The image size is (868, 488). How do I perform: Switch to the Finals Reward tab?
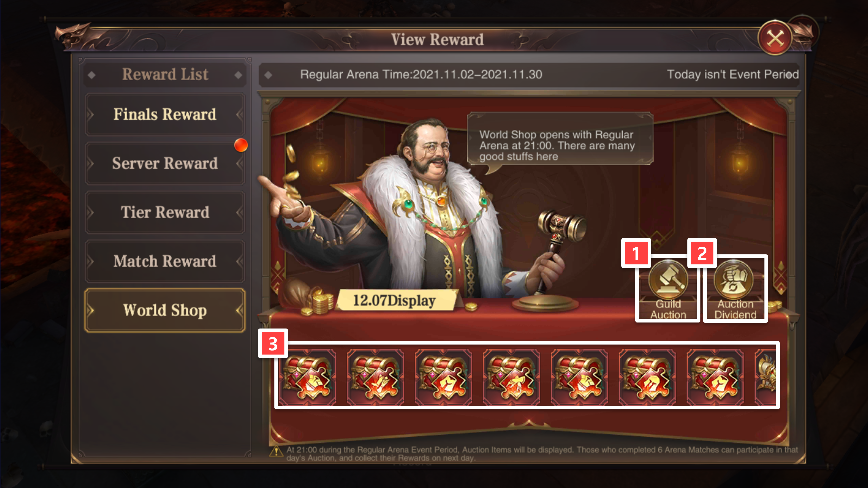(165, 114)
